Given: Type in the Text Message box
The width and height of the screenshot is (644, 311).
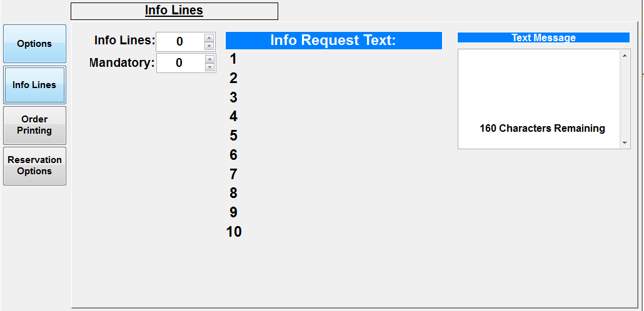Looking at the screenshot, I should 539,87.
